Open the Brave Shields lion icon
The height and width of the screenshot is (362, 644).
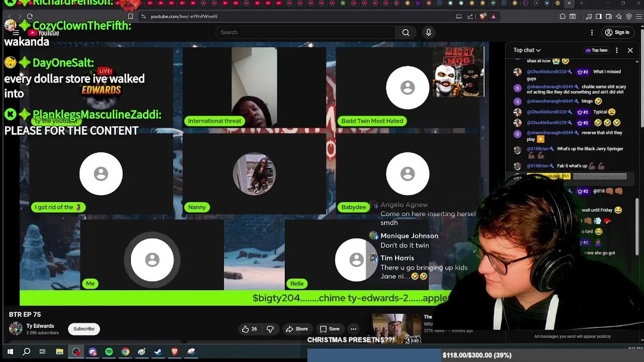pyautogui.click(x=483, y=16)
